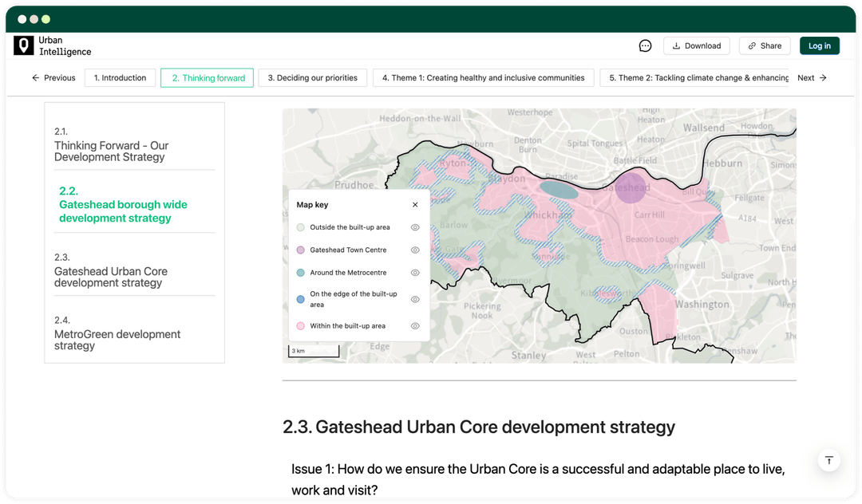The image size is (862, 504).
Task: Click the purple Gateshead Town Centre swatch
Action: [x=299, y=250]
